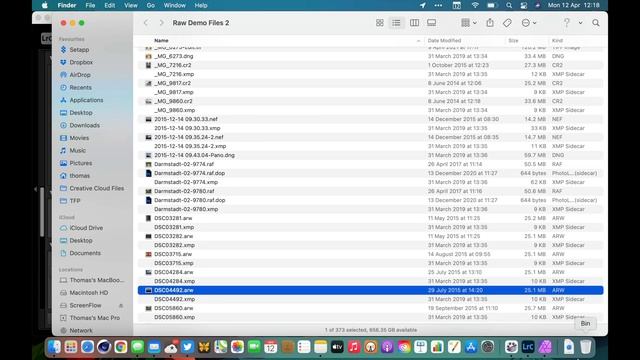Viewport: 640px width, 360px height.
Task: Open the Wi-Fi status menu
Action: [475, 5]
